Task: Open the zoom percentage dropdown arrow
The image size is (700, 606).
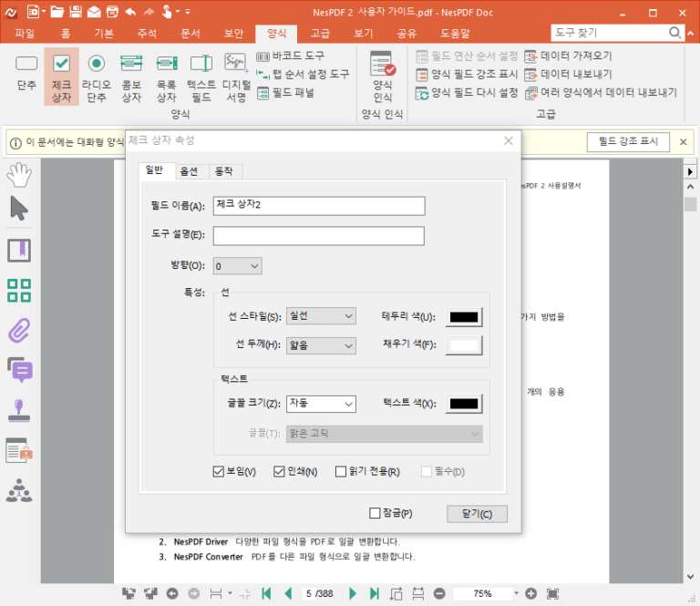Action: point(516,593)
